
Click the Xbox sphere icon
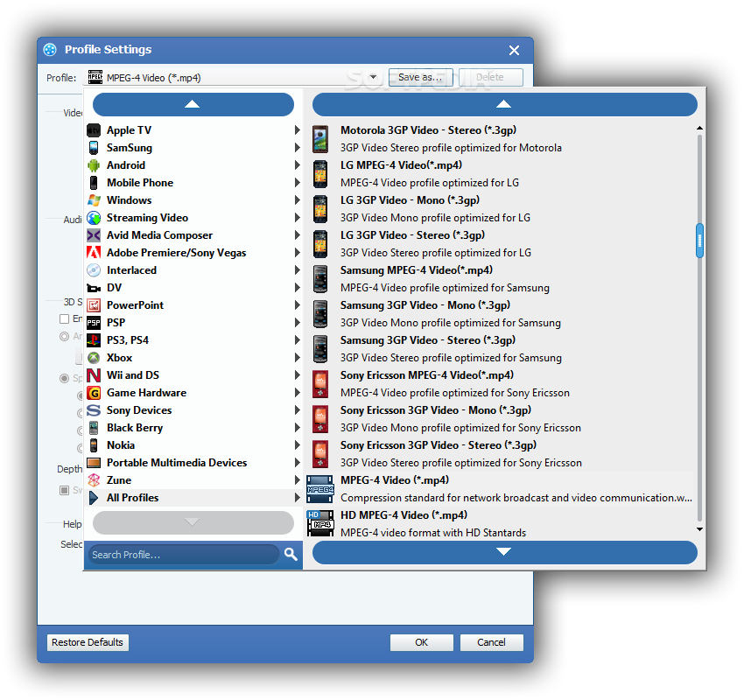coord(94,358)
